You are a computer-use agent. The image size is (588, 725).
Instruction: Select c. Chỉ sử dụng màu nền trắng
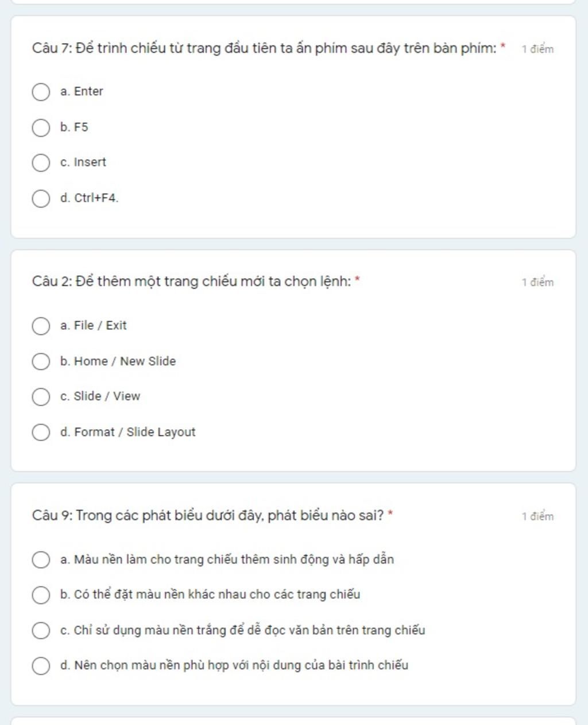41,630
